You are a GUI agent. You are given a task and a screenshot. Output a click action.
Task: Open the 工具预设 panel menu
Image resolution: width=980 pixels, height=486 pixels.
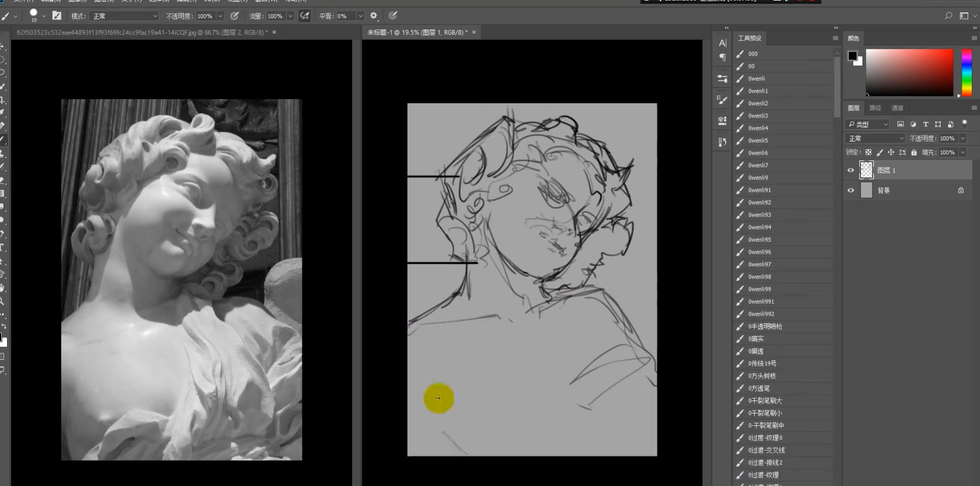tap(835, 38)
